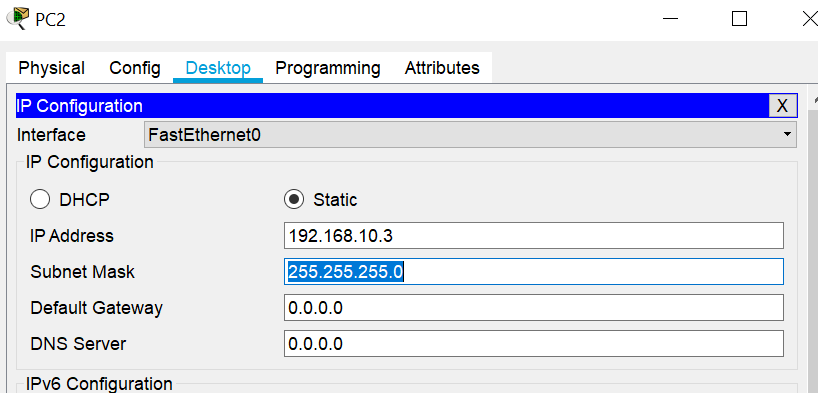Maximize the PC2 window
The height and width of the screenshot is (393, 818).
click(x=739, y=19)
